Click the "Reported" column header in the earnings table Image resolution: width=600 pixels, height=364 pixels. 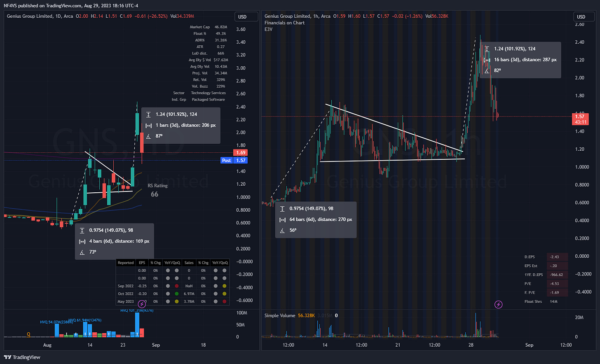click(x=126, y=263)
